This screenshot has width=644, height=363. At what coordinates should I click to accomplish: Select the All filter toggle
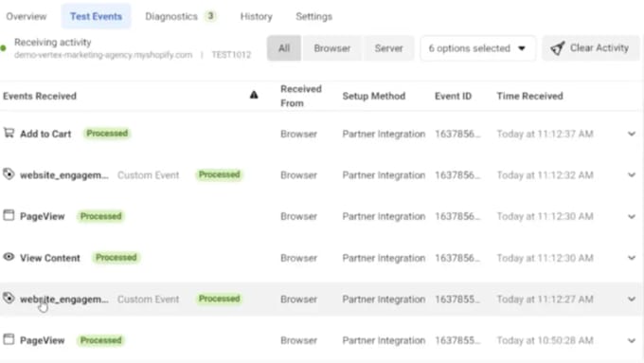point(284,48)
